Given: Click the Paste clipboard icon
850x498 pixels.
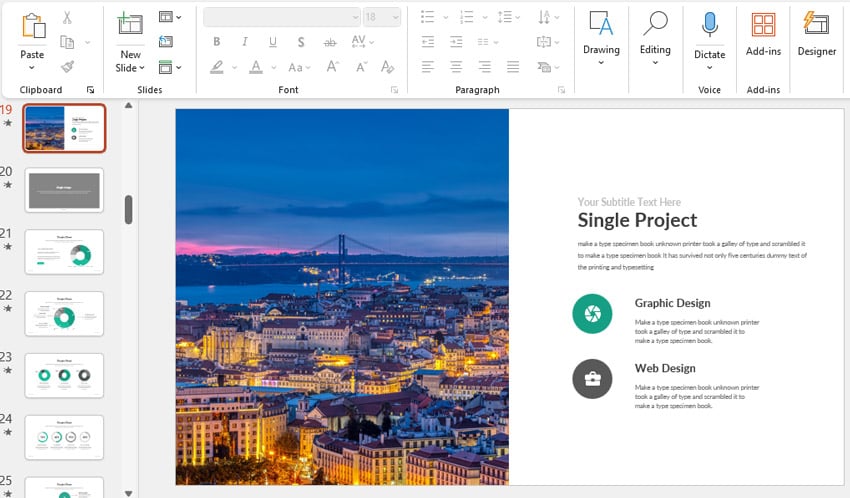Looking at the screenshot, I should click(x=32, y=27).
